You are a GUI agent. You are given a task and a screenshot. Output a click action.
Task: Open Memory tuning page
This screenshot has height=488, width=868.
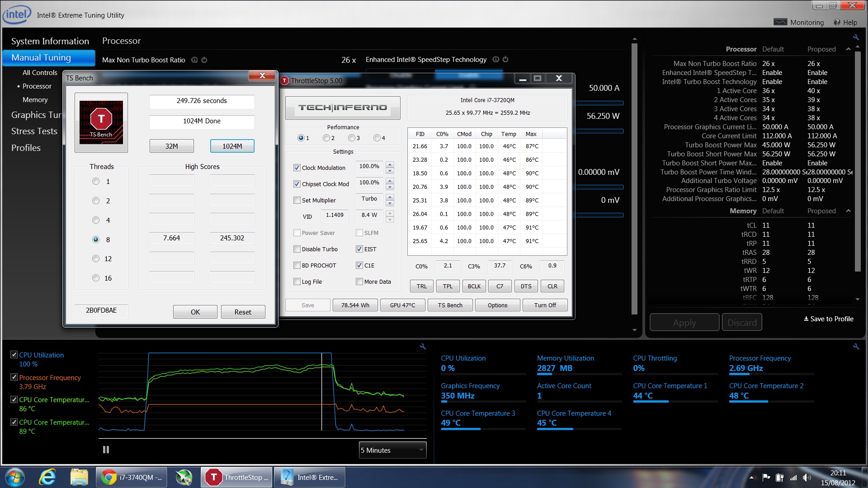(35, 99)
